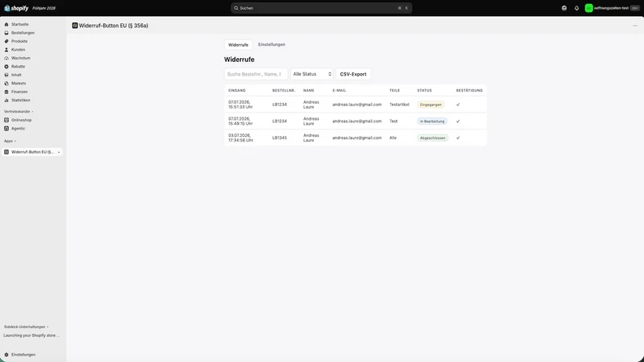The image size is (644, 362).
Task: Open Inhalt content icon
Action: coord(6,75)
